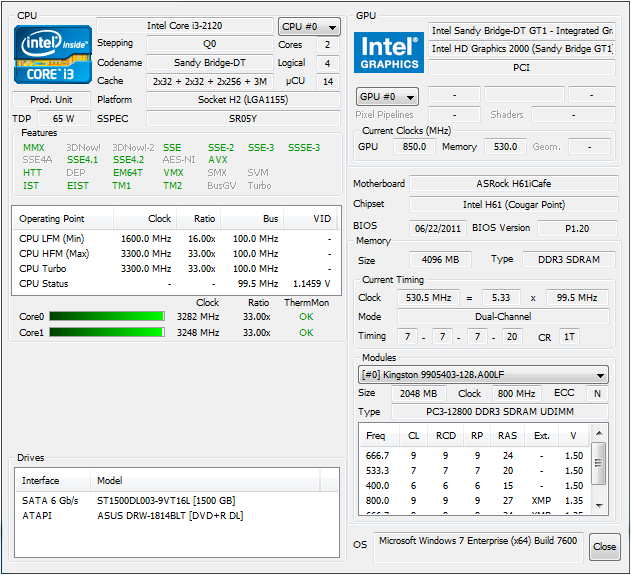This screenshot has width=631, height=575.
Task: Select the CPU HFM (Max) row
Action: [176, 253]
